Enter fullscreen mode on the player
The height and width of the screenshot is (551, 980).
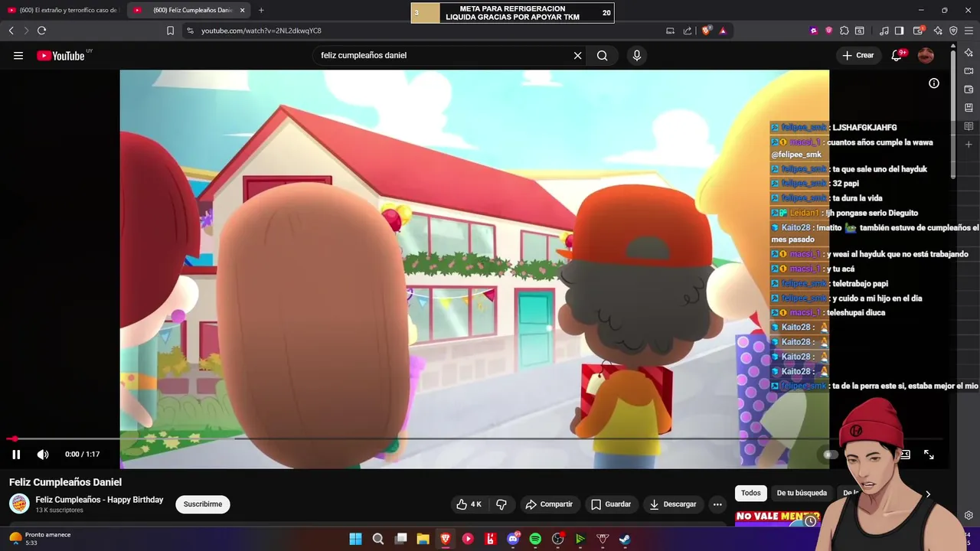tap(929, 455)
